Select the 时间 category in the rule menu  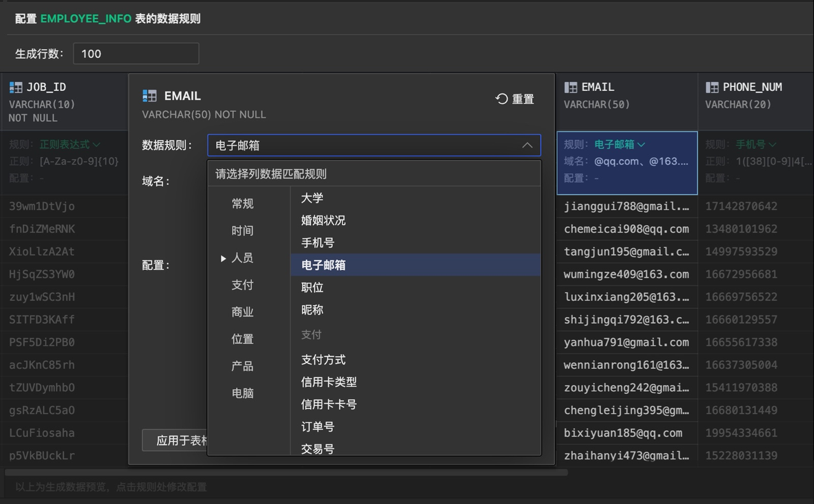point(242,230)
